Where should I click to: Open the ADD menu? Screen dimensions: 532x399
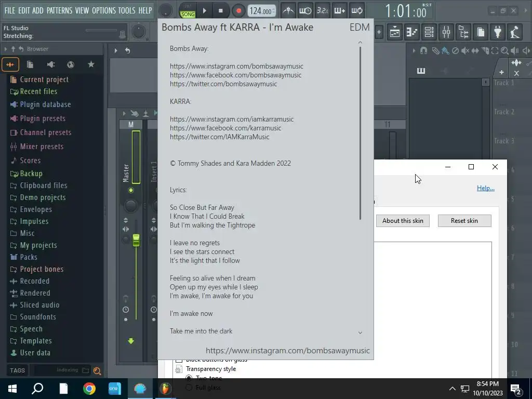click(x=37, y=10)
